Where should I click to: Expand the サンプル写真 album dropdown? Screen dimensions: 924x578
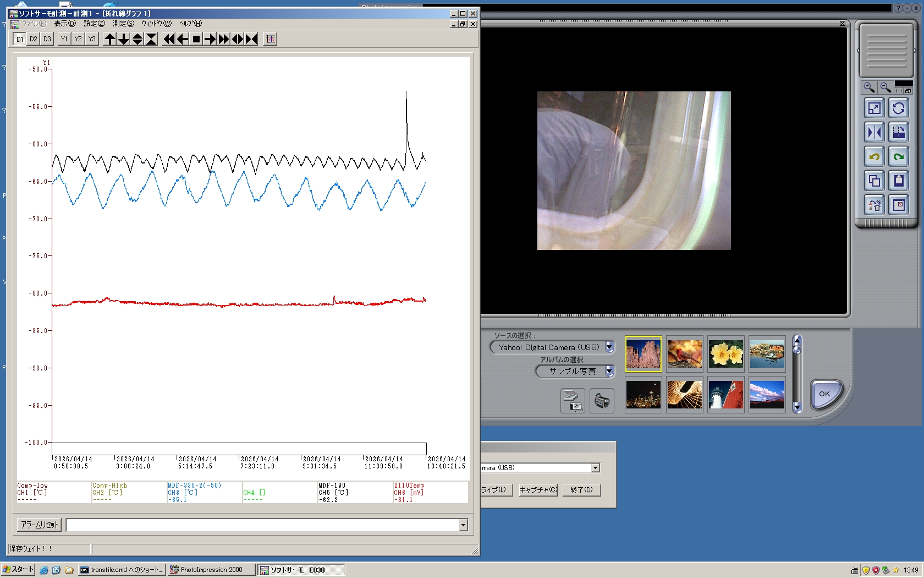[609, 372]
